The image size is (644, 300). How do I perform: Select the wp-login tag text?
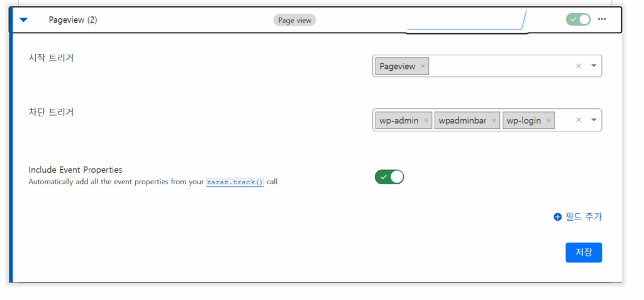524,120
